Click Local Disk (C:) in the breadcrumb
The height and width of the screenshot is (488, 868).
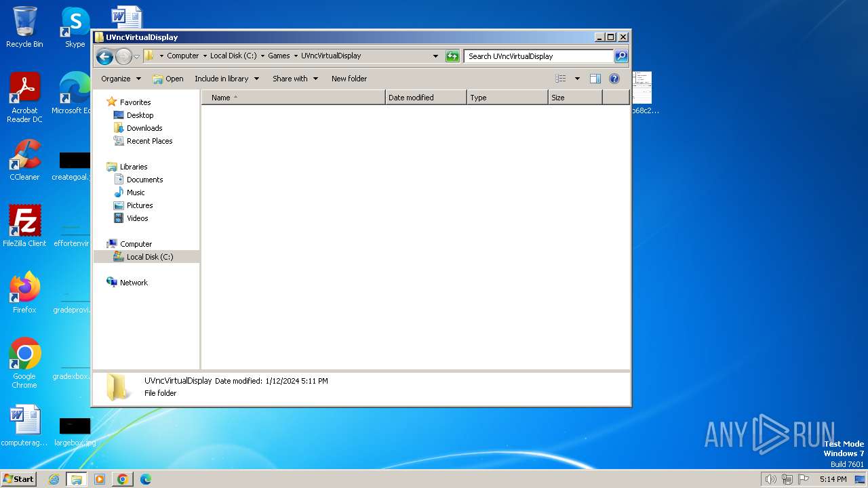[233, 56]
